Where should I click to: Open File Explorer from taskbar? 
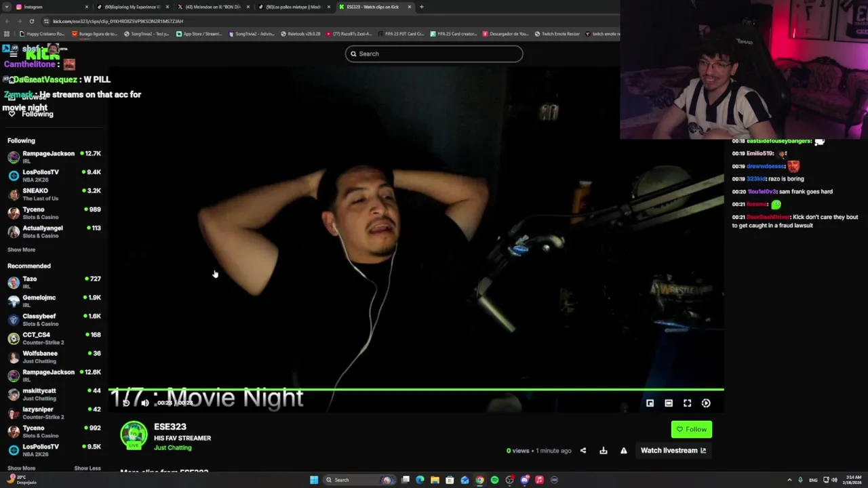[435, 480]
